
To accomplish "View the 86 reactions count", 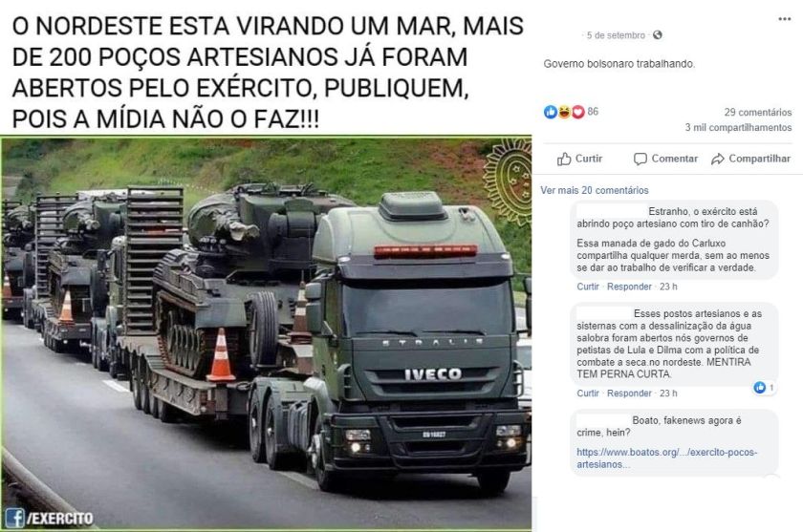I will (593, 112).
